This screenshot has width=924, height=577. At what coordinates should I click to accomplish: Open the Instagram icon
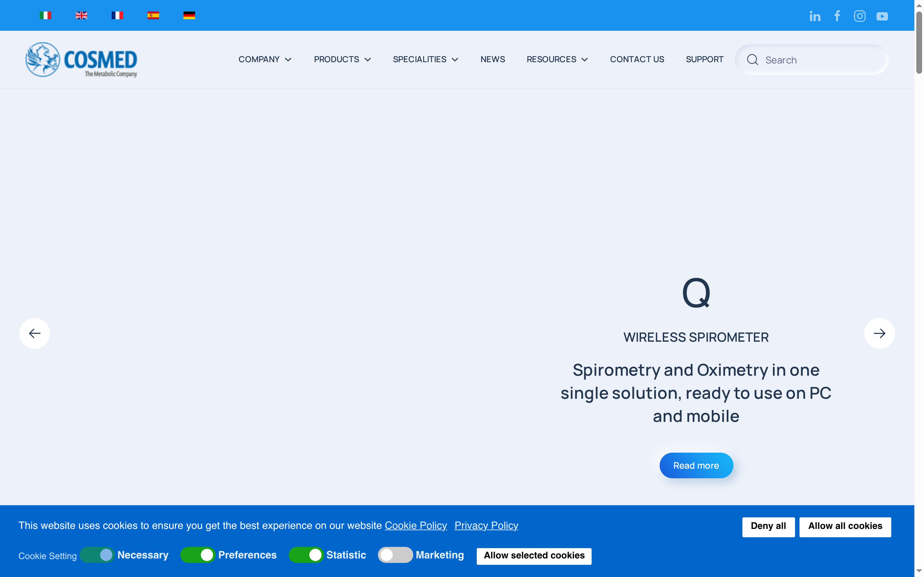click(860, 16)
